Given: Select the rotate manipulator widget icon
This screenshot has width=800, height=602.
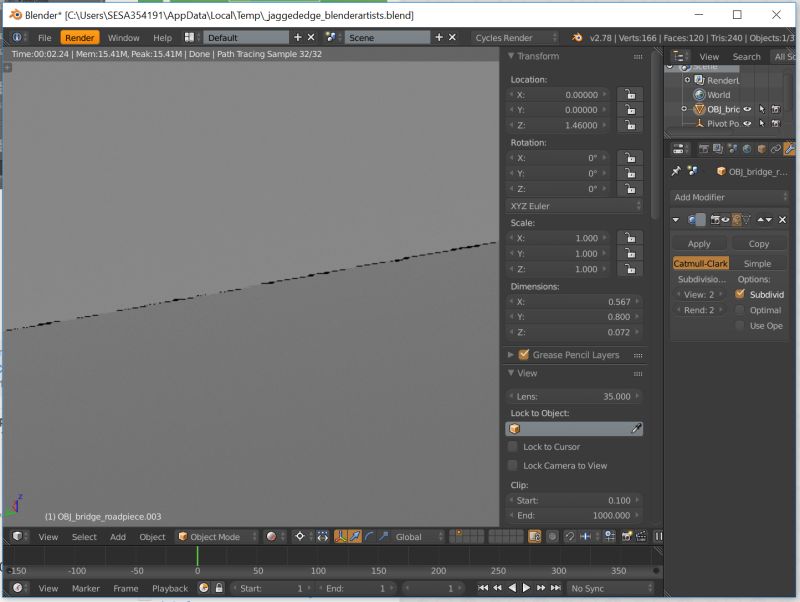Looking at the screenshot, I should pos(368,537).
